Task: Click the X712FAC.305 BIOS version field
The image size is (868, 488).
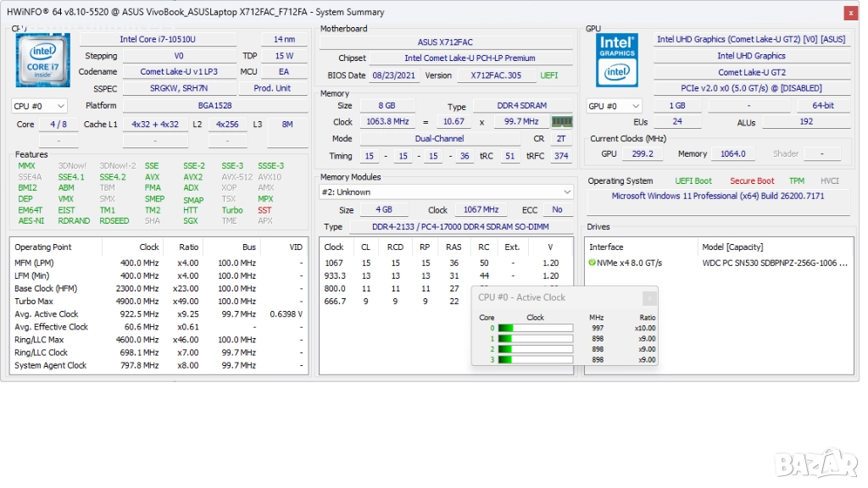Action: [496, 75]
